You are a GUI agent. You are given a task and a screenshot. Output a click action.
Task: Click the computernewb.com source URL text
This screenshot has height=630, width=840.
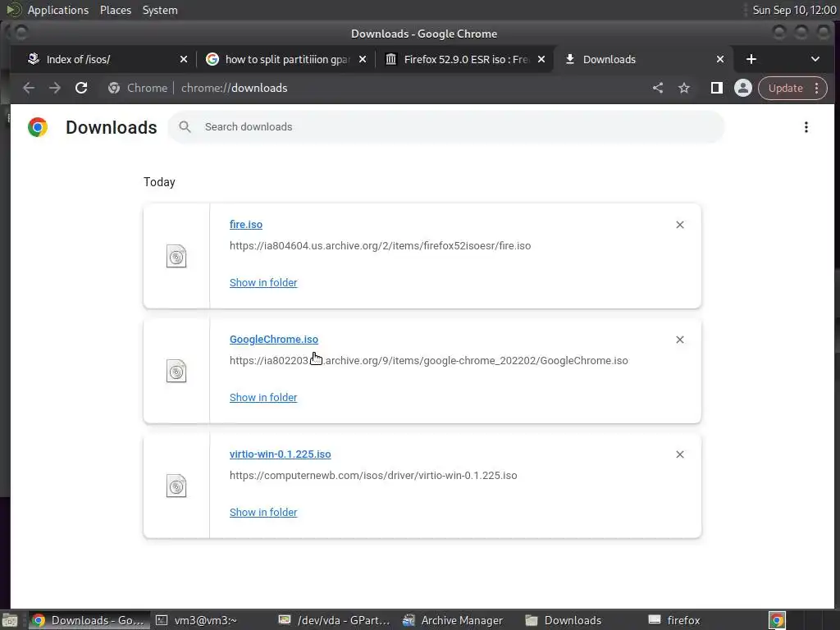(373, 475)
